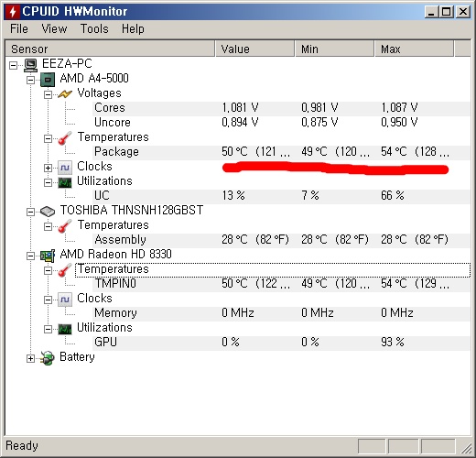This screenshot has width=476, height=458.
Task: Maximize the HWMonitor window
Action: tap(446, 12)
